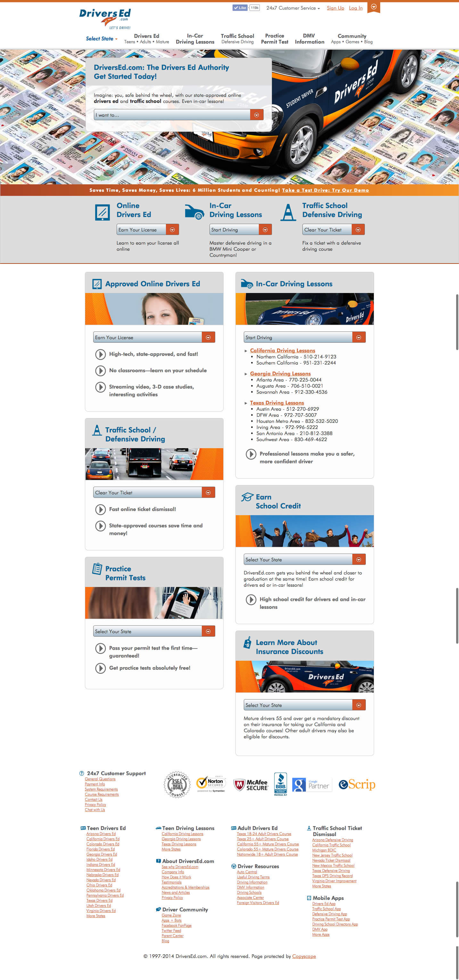Click the Traffic School cone icon in gray band
459x980 pixels.
pos(288,212)
